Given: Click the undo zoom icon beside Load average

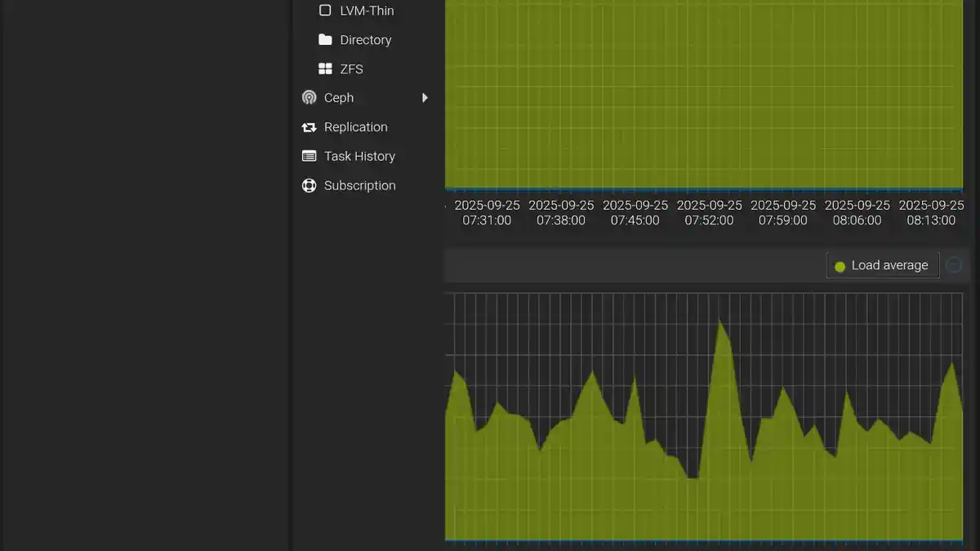Looking at the screenshot, I should click(953, 265).
